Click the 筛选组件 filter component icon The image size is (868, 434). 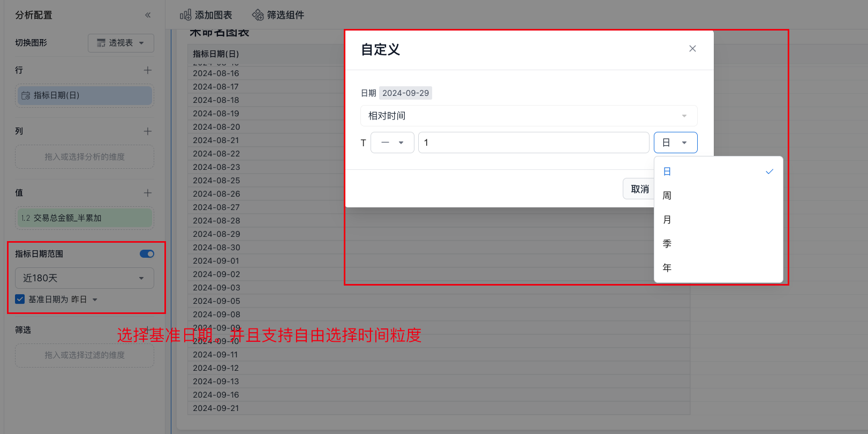click(x=258, y=15)
